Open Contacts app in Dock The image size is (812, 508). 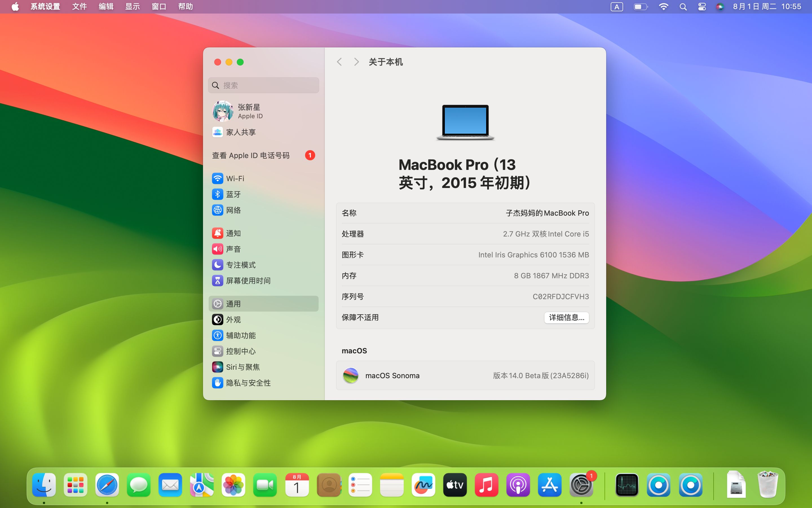(x=328, y=485)
